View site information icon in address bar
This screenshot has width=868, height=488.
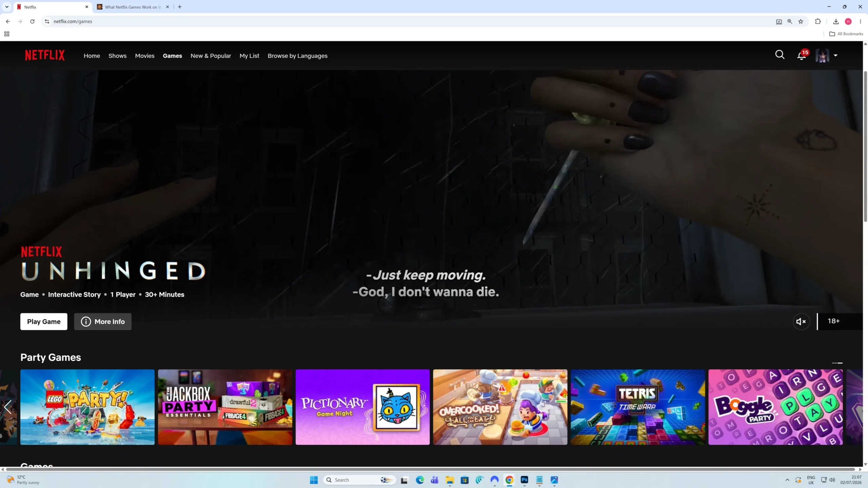47,21
